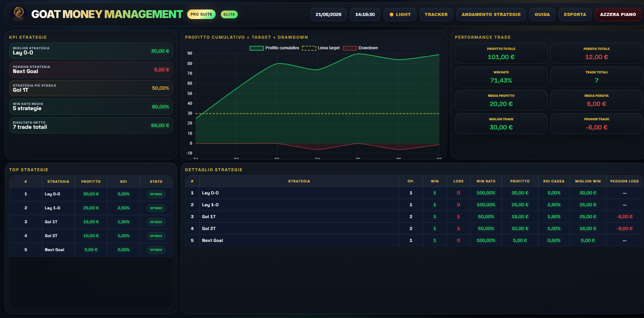Click OP. column header
644x318 pixels.
tap(411, 181)
